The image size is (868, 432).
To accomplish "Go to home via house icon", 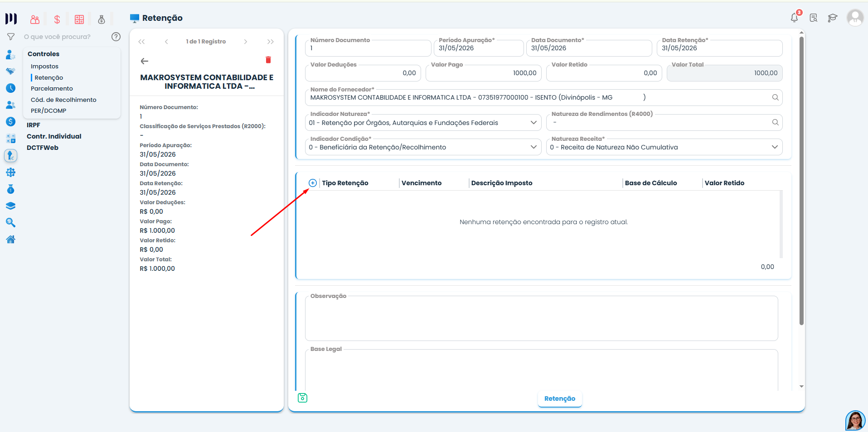I will pos(11,240).
